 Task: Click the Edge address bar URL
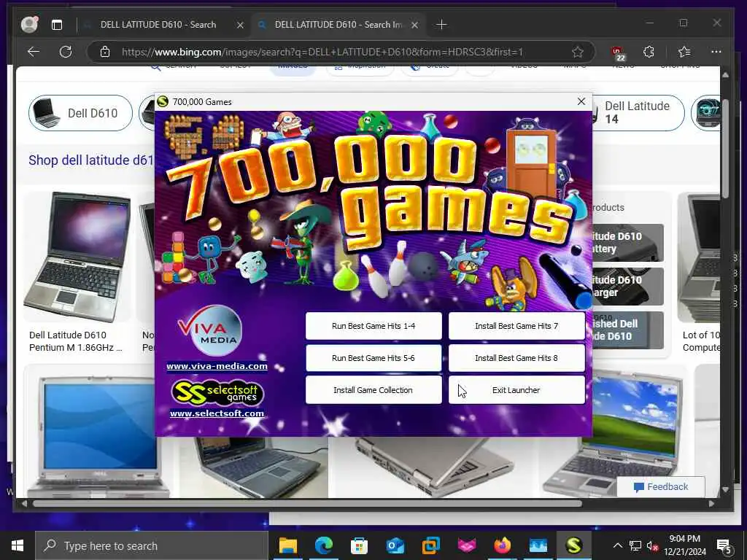[322, 52]
